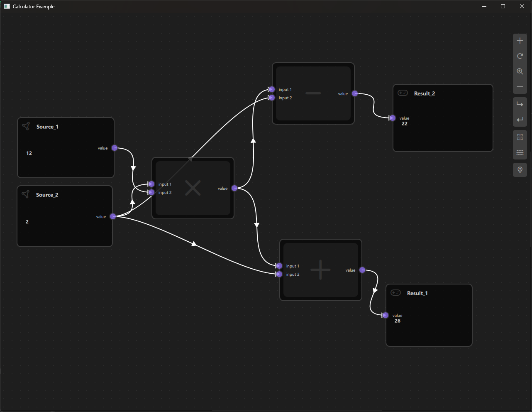Click the Source_2 node share icon
Image resolution: width=532 pixels, height=412 pixels.
point(26,194)
